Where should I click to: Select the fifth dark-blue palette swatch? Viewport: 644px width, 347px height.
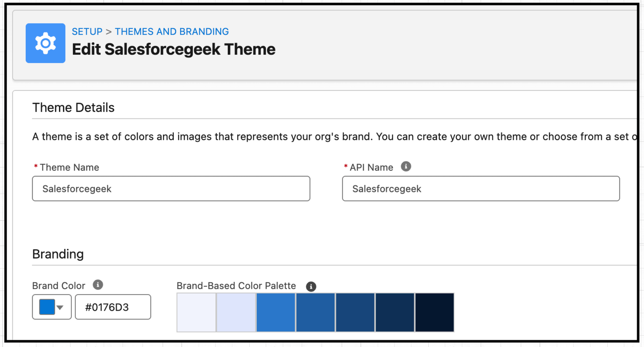click(355, 312)
